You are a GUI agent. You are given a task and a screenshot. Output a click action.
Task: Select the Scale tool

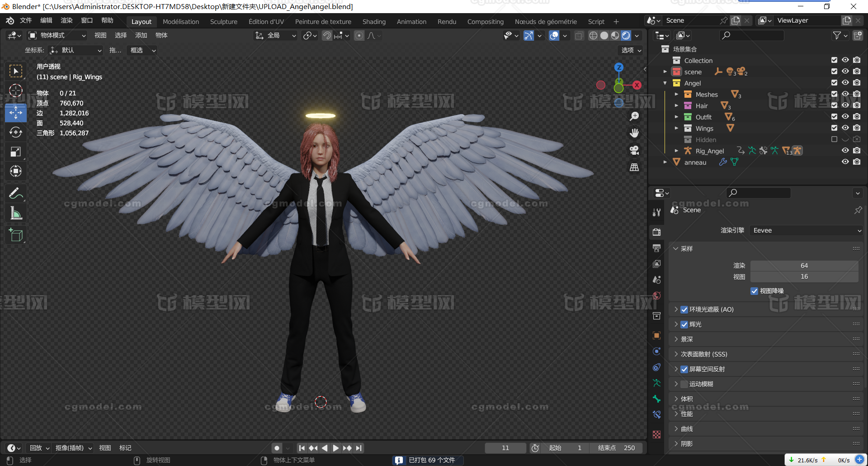16,152
